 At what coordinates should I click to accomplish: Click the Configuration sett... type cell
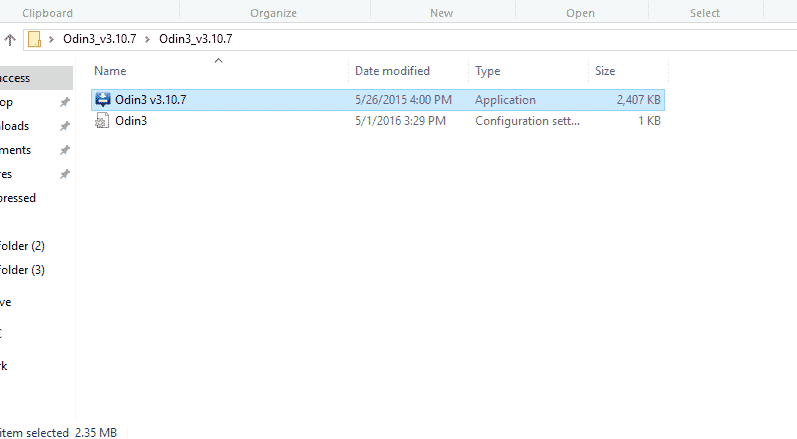coord(527,121)
